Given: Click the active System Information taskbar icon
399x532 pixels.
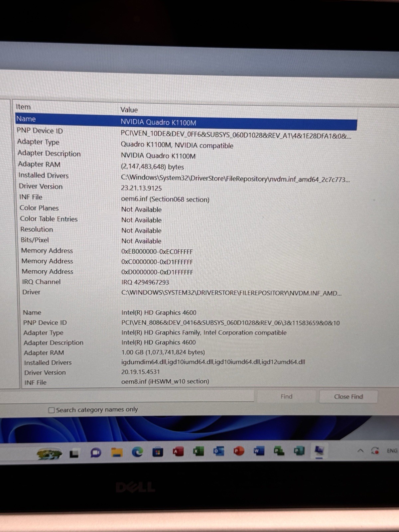Looking at the screenshot, I should (319, 451).
